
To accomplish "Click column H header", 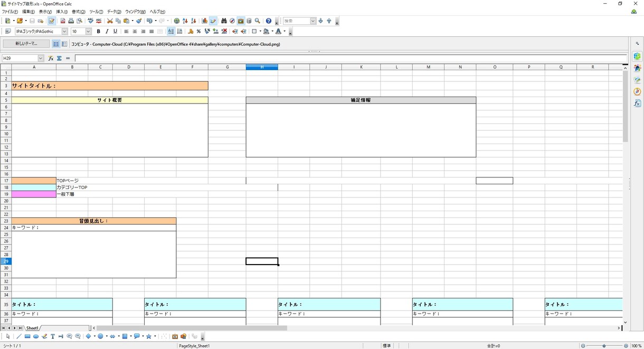I will tap(262, 67).
